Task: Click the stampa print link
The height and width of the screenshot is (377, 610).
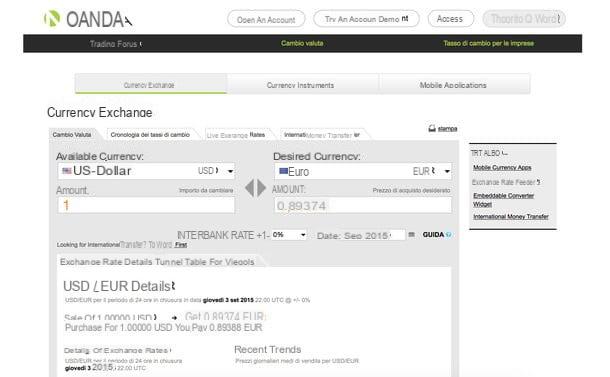Action: 447,128
